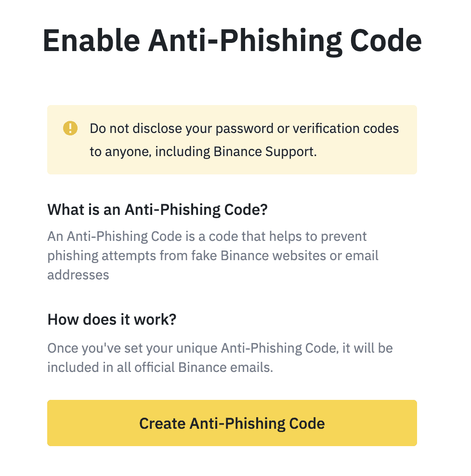Click the word 'work?' in the second heading
This screenshot has width=471, height=476.
[x=155, y=319]
